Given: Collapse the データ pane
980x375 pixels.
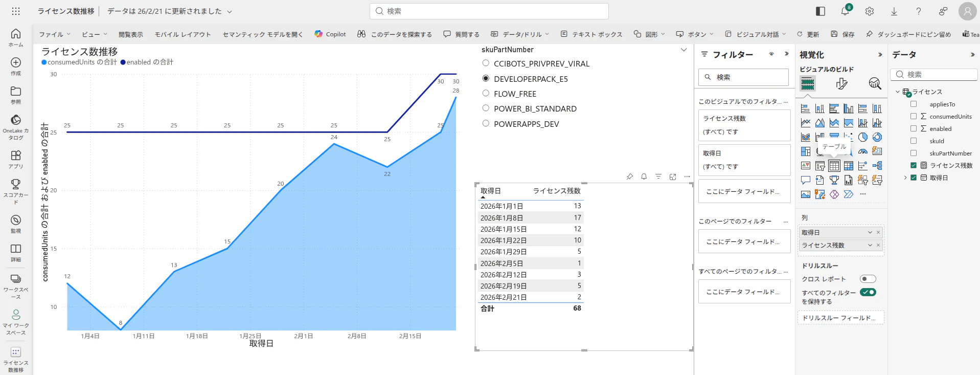Looking at the screenshot, I should point(972,55).
